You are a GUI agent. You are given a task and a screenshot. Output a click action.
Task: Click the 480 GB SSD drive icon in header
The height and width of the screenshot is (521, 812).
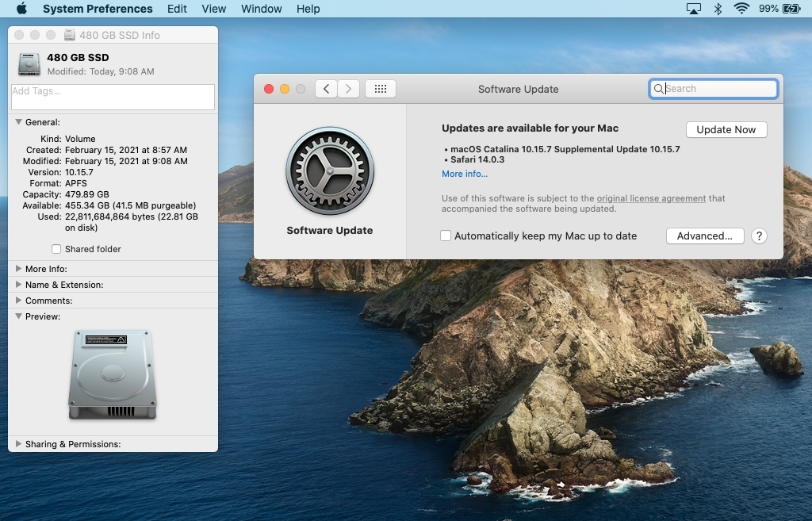(x=29, y=64)
